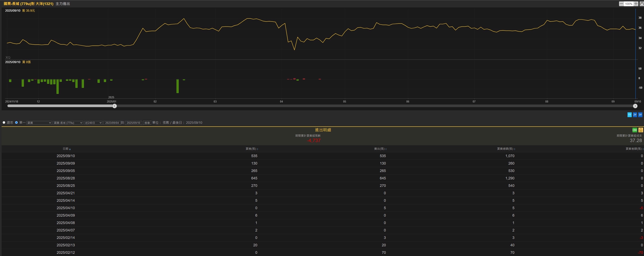Switch chart range to 3Y

(640, 115)
